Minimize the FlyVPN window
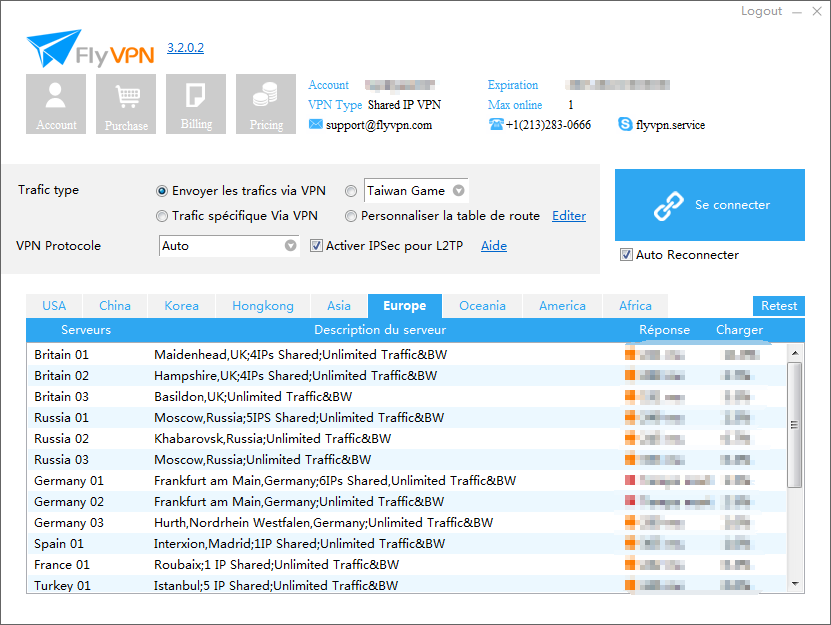 797,12
